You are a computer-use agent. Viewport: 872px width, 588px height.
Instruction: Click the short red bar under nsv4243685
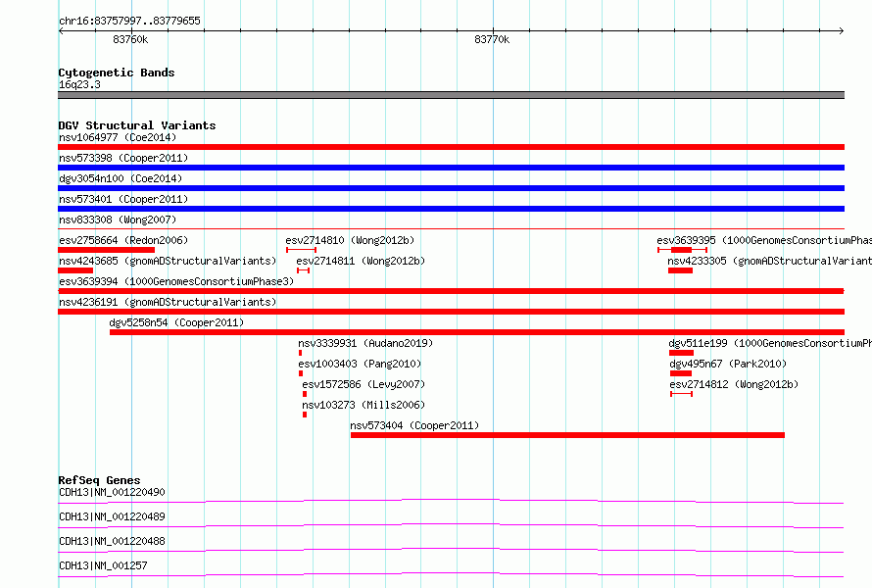75,270
